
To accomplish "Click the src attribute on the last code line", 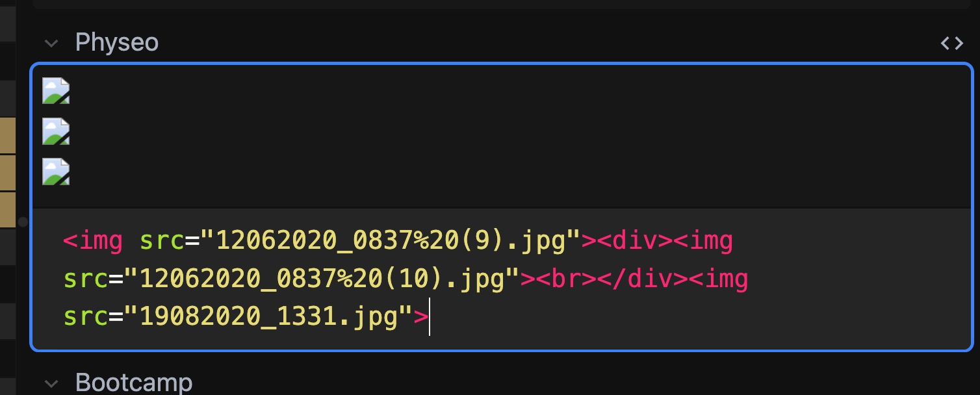I will (86, 317).
